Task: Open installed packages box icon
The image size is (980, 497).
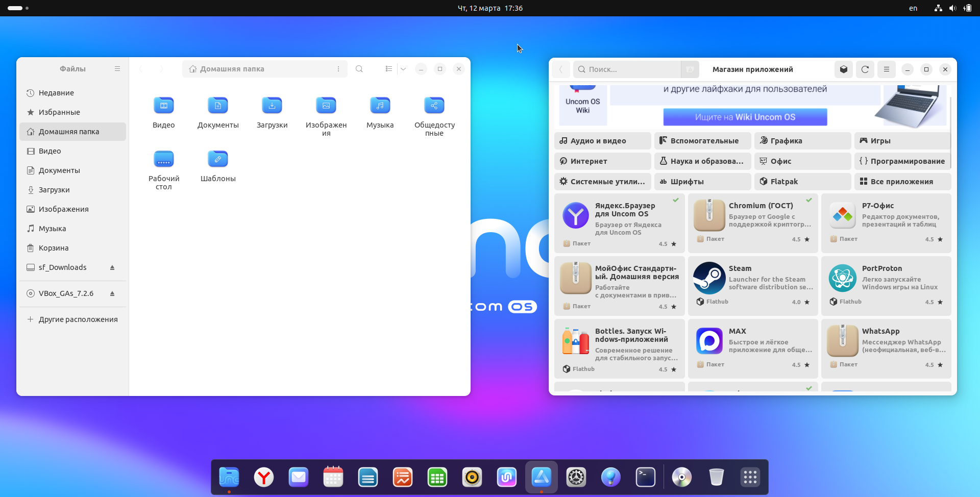Action: (844, 69)
